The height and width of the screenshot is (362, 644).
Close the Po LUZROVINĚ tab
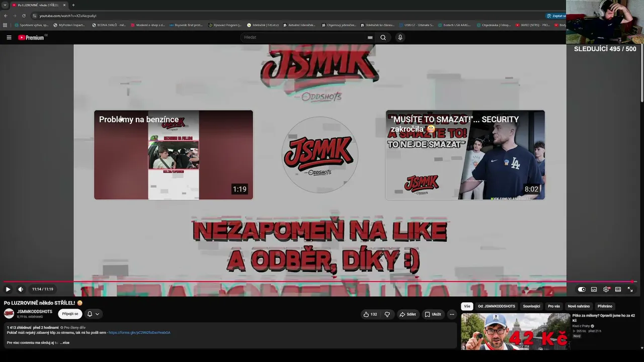(64, 5)
